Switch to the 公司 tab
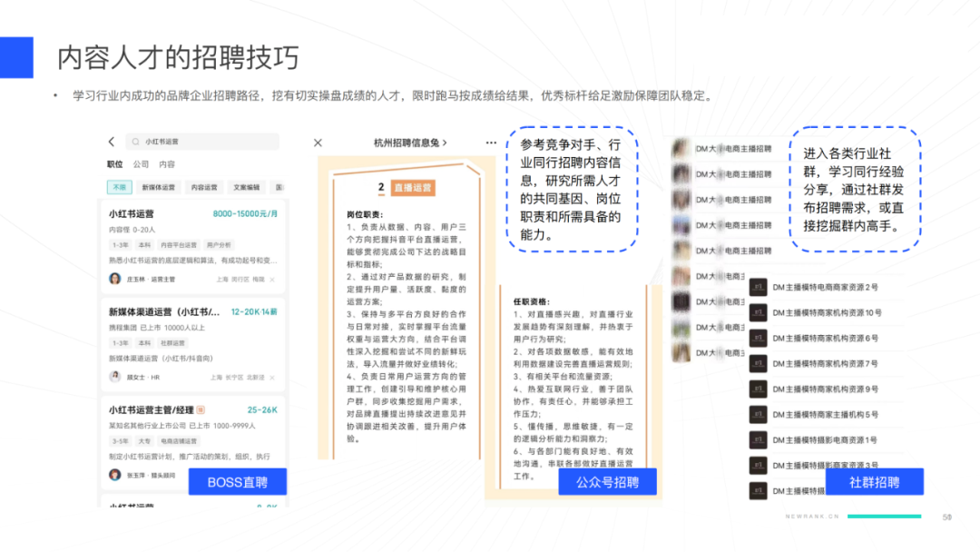This screenshot has width=980, height=552. click(x=141, y=164)
